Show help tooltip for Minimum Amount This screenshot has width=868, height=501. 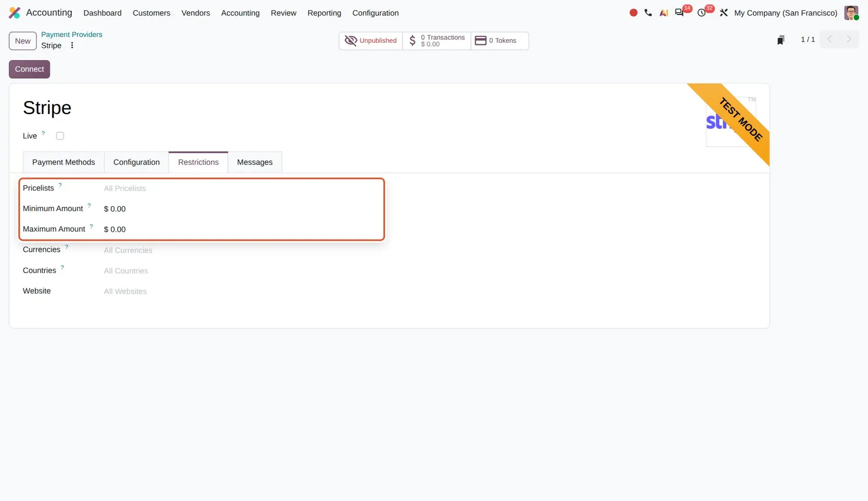[x=89, y=206]
